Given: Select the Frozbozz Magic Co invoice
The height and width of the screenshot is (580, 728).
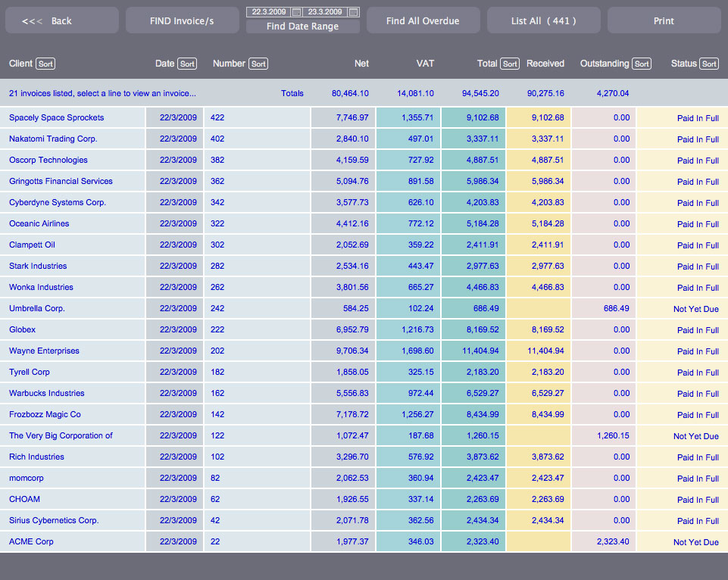Looking at the screenshot, I should tap(364, 415).
